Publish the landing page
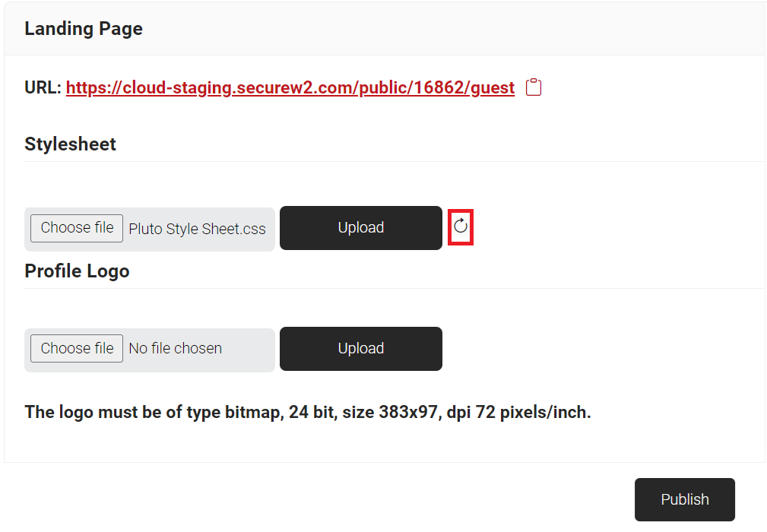This screenshot has width=767, height=532. 684,499
